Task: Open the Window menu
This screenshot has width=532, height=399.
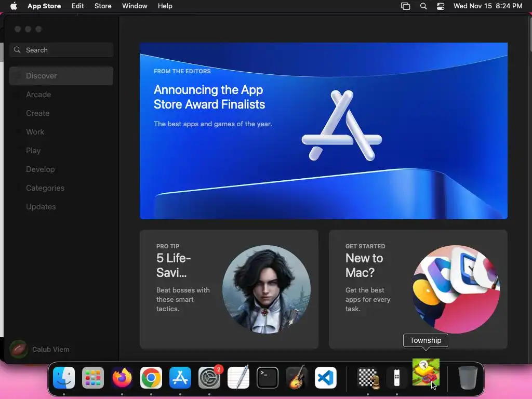Action: 135,6
